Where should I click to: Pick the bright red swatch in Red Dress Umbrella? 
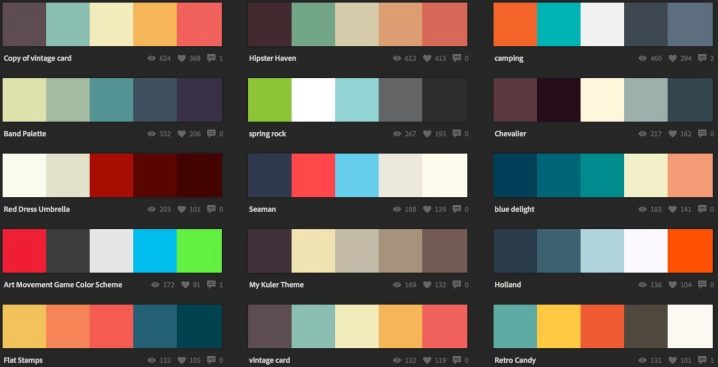tap(111, 175)
